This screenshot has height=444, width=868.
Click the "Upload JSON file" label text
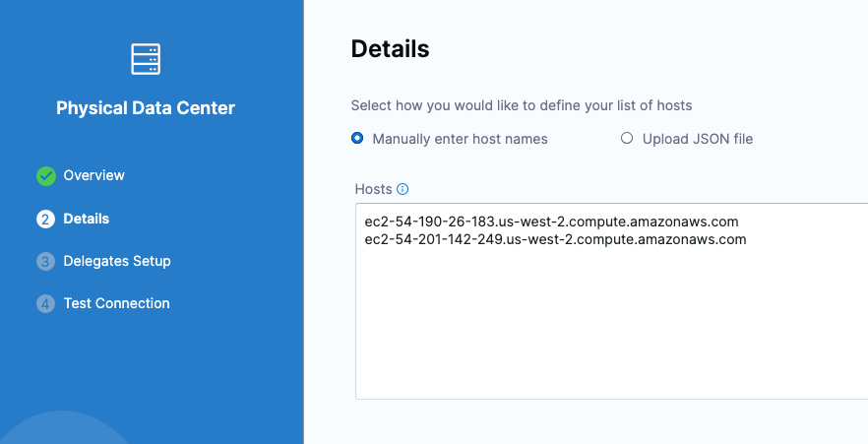coord(698,139)
